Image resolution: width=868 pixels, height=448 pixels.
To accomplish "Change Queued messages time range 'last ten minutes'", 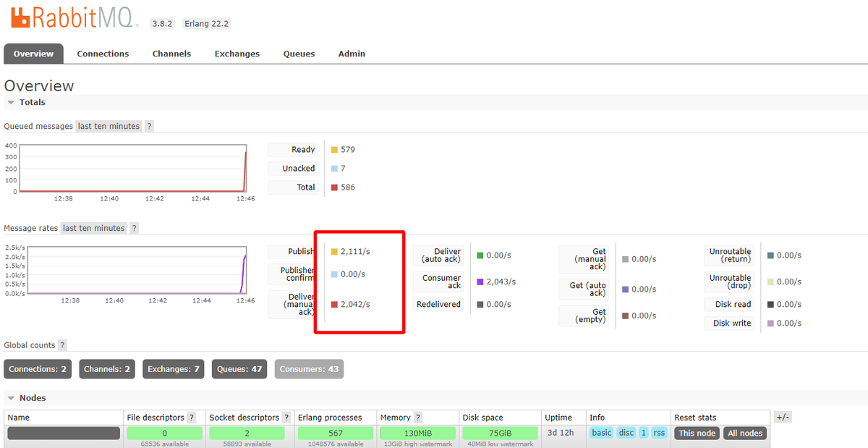I will pyautogui.click(x=109, y=126).
